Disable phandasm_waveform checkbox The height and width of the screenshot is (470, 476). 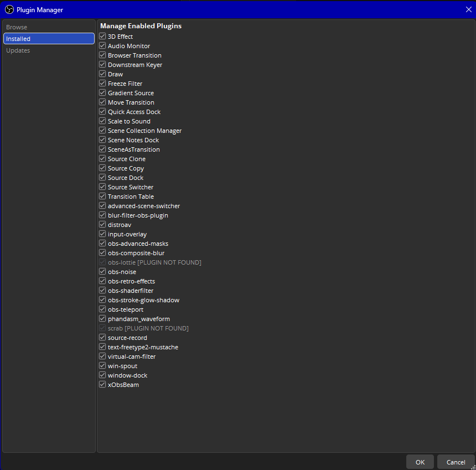(x=102, y=319)
